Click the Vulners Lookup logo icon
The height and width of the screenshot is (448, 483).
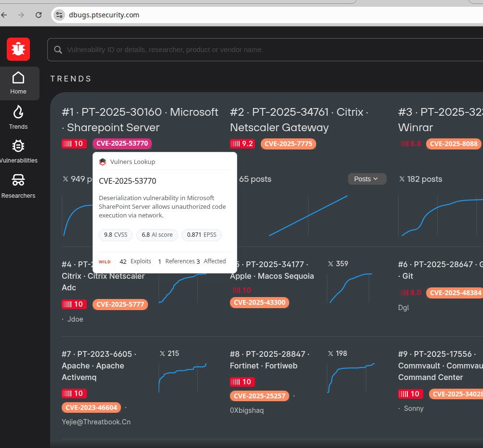tap(103, 162)
